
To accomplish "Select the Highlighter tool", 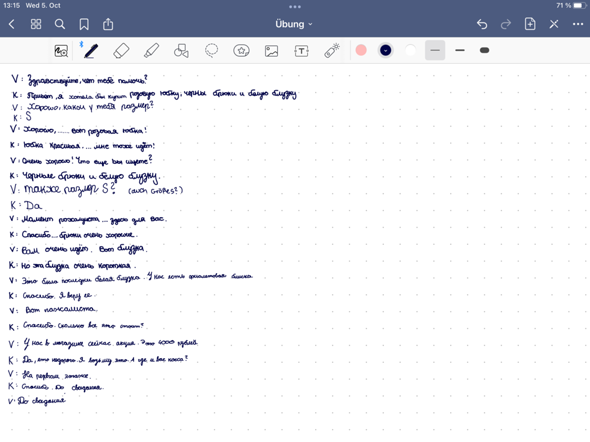I will point(151,51).
